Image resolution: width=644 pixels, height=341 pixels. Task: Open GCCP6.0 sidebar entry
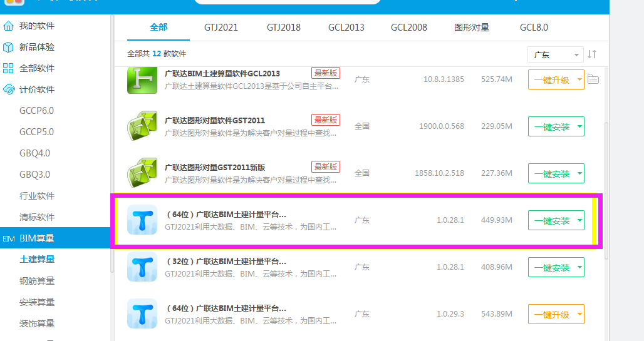pyautogui.click(x=36, y=111)
